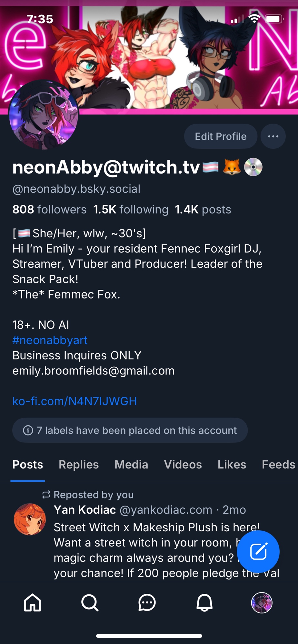The width and height of the screenshot is (298, 644).
Task: Open the Videos tab
Action: tap(183, 464)
